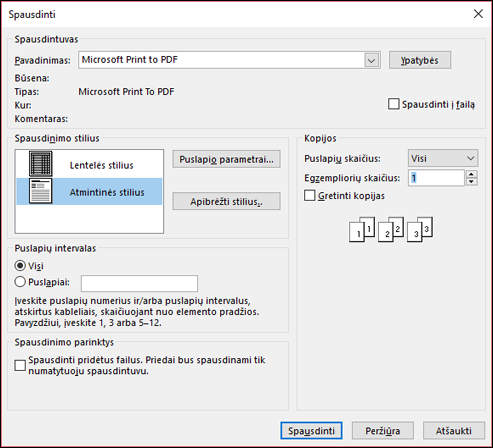Screen dimensions: 493x448
Task: Toggle Gretinti kopijas checkbox
Action: coord(310,195)
